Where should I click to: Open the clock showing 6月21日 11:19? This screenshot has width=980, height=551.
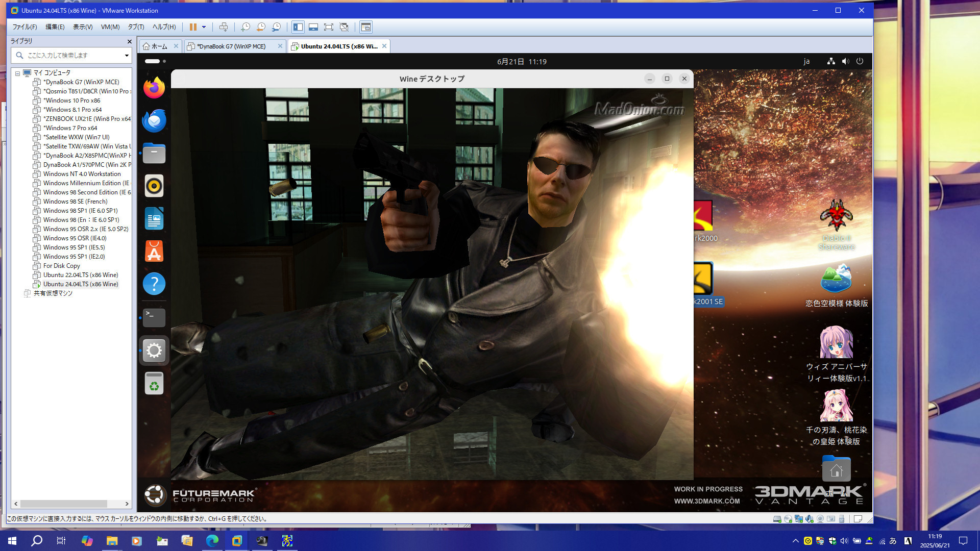click(x=522, y=62)
